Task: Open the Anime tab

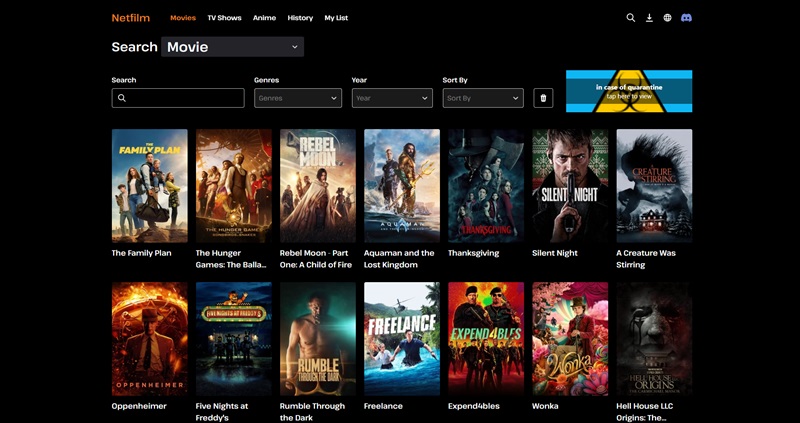Action: tap(264, 18)
